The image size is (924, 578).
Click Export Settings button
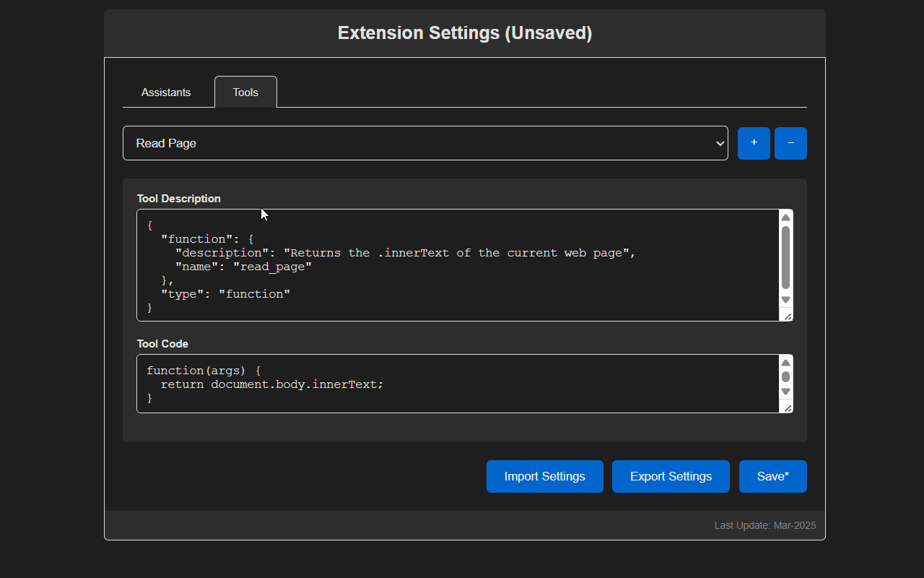671,477
